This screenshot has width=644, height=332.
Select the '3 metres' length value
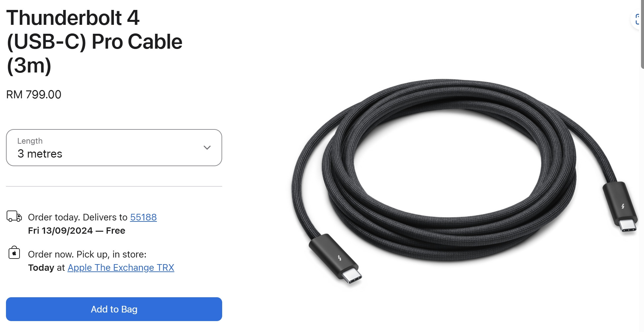[x=40, y=154]
